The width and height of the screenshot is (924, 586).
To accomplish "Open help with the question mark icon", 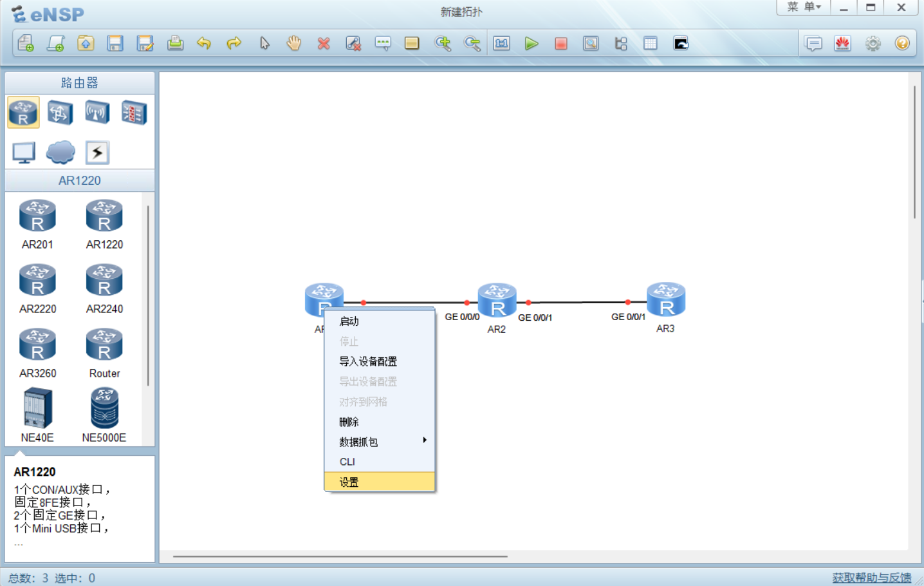I will pyautogui.click(x=902, y=43).
